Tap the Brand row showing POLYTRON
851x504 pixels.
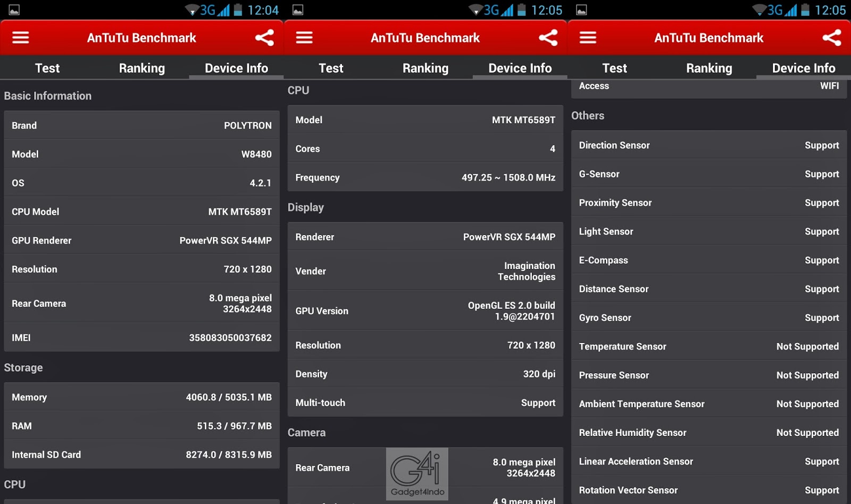pos(141,125)
